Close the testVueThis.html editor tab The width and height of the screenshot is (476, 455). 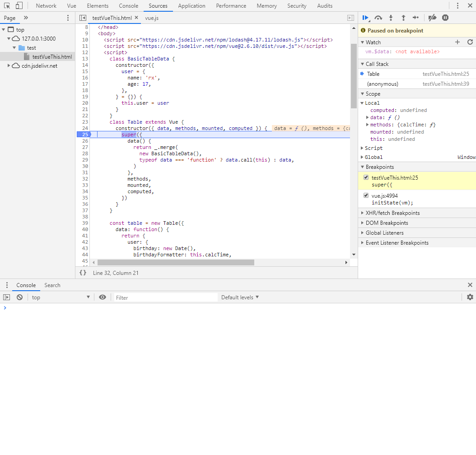[136, 18]
